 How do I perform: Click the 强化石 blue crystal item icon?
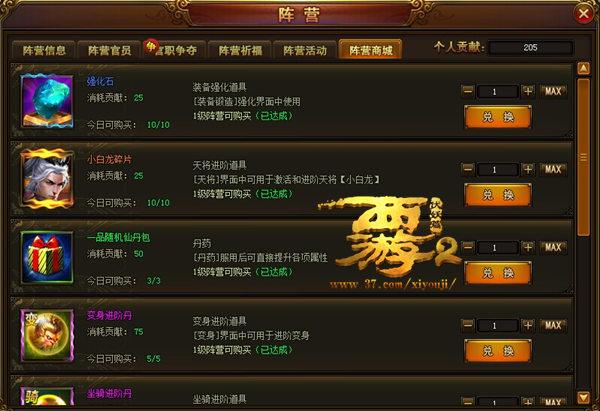tap(47, 101)
